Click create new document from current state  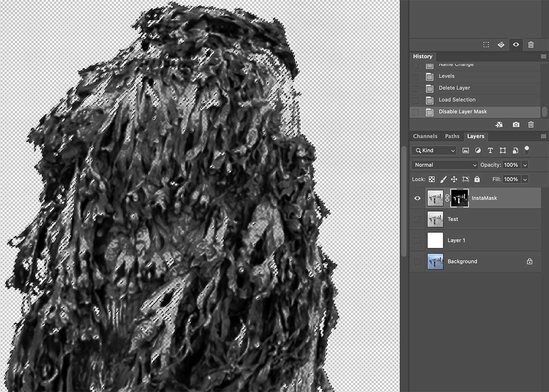tap(499, 125)
